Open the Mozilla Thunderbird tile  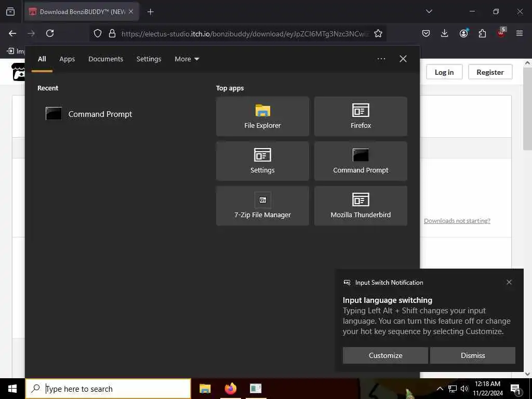pos(361,206)
